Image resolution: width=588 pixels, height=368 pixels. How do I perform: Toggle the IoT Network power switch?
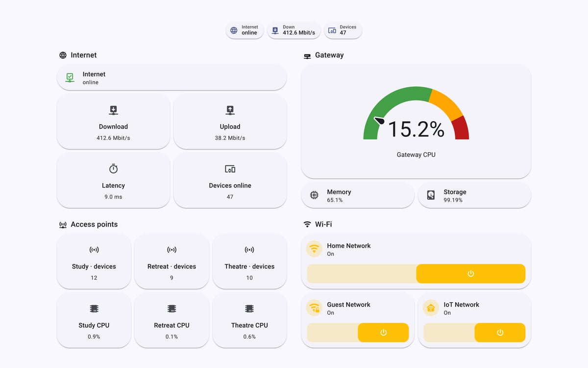coord(474,332)
